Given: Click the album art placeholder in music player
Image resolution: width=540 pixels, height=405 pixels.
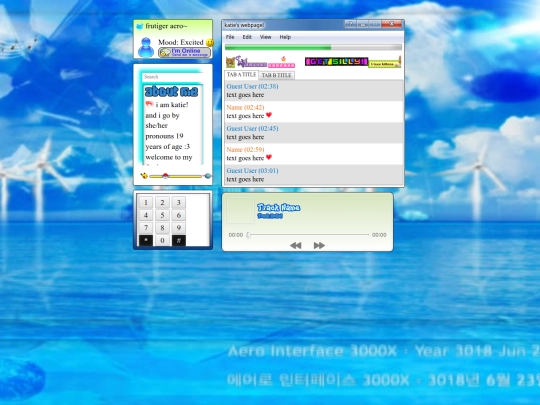Looking at the screenshot, I should point(240,210).
